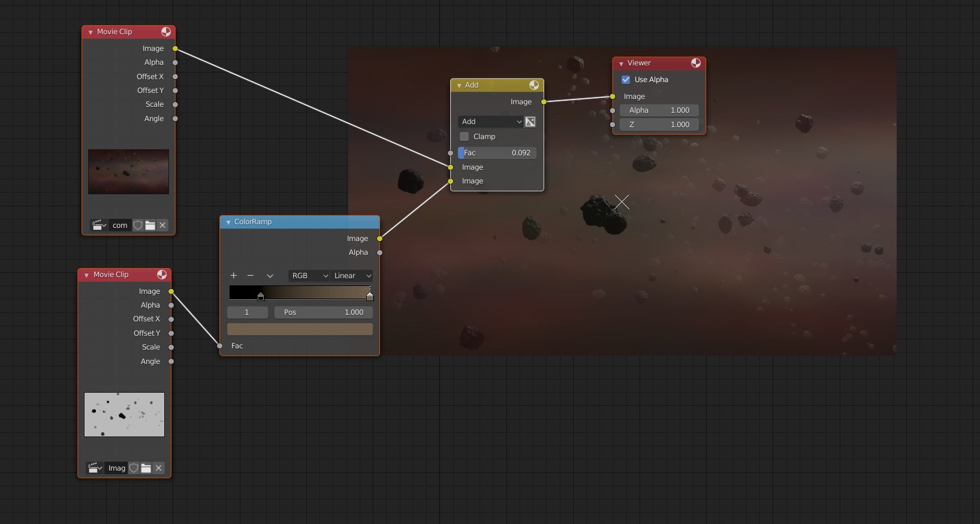Viewport: 980px width, 524px height.
Task: Unlink the 'com' clip with X button
Action: (x=162, y=225)
